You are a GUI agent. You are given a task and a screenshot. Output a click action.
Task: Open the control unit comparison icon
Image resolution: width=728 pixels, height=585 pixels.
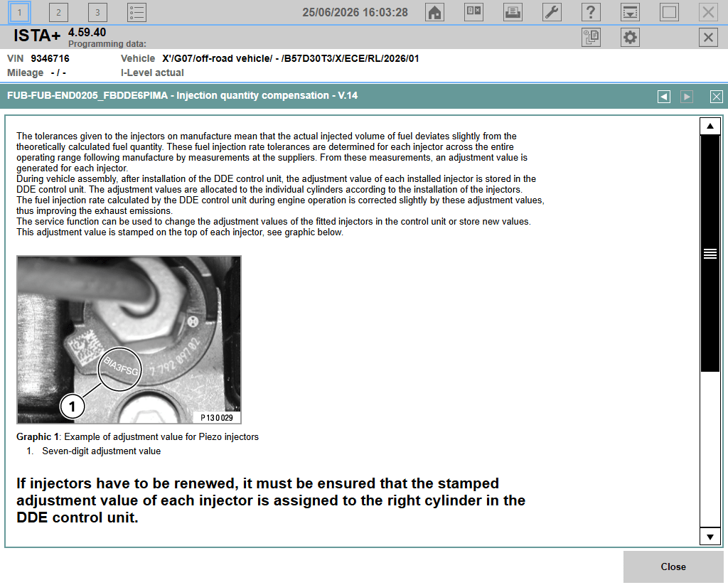click(473, 13)
